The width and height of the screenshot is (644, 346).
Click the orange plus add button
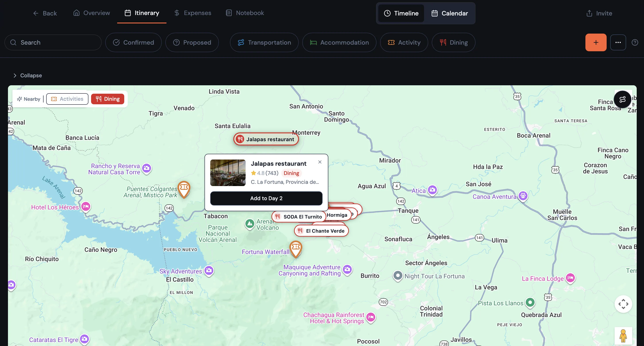pos(596,42)
